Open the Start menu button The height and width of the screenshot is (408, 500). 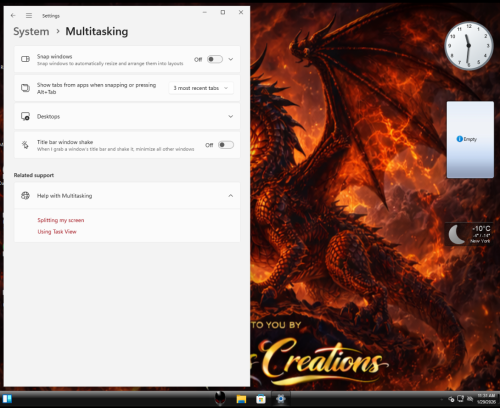click(x=7, y=399)
